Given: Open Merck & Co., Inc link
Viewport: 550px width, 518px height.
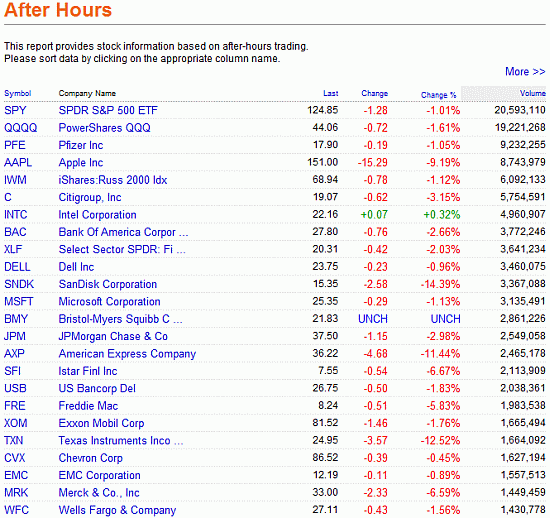Looking at the screenshot, I should click(99, 492).
